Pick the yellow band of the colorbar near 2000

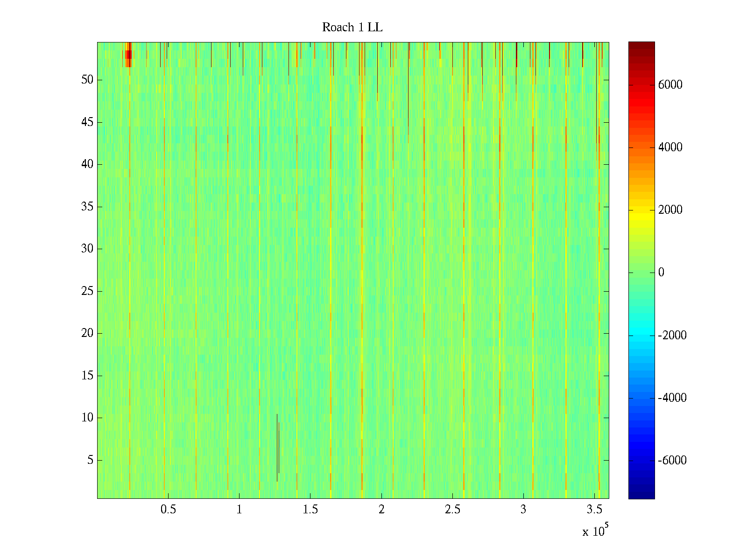point(641,210)
